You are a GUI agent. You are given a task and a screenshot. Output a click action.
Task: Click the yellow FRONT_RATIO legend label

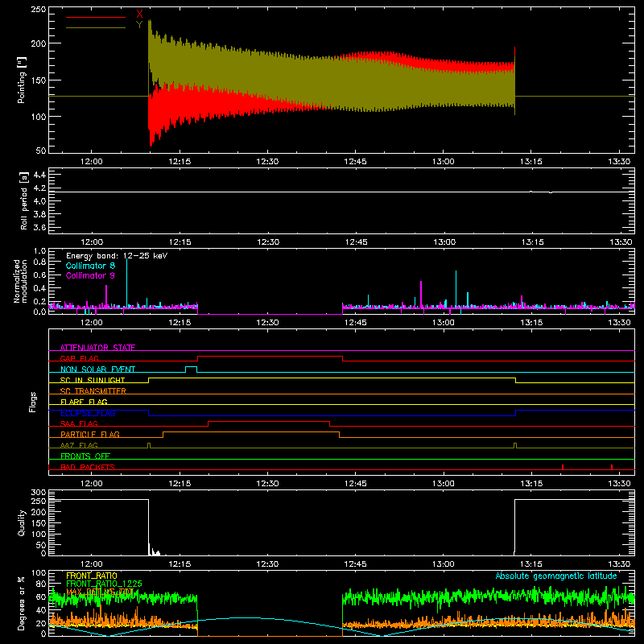92,576
